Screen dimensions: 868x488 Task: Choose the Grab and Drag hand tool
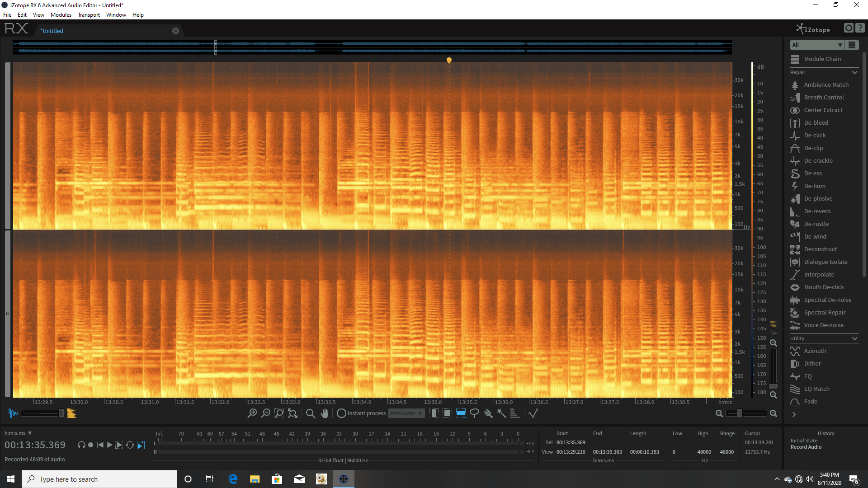coord(325,413)
